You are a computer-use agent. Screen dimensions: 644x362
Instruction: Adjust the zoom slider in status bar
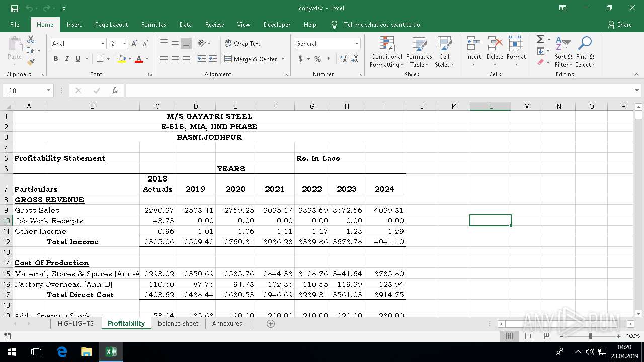pos(590,336)
